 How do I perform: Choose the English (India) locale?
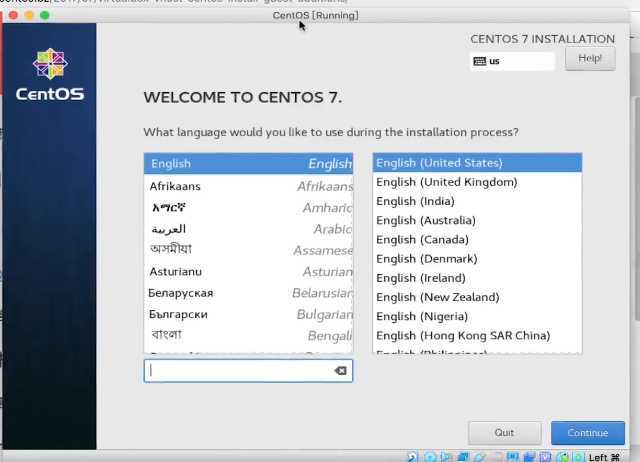pyautogui.click(x=477, y=201)
